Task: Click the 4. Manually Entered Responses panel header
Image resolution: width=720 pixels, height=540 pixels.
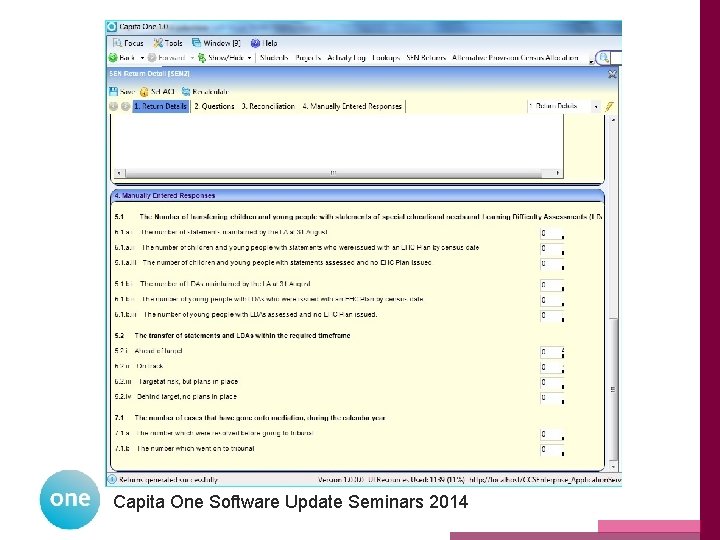Action: coord(357,196)
